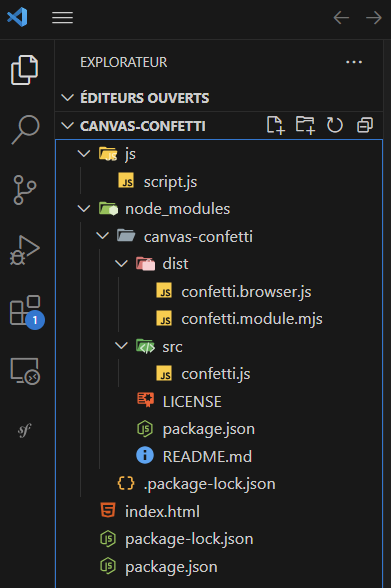Viewport: 391px width, 588px height.
Task: Refresh the explorer file tree
Action: pos(334,125)
